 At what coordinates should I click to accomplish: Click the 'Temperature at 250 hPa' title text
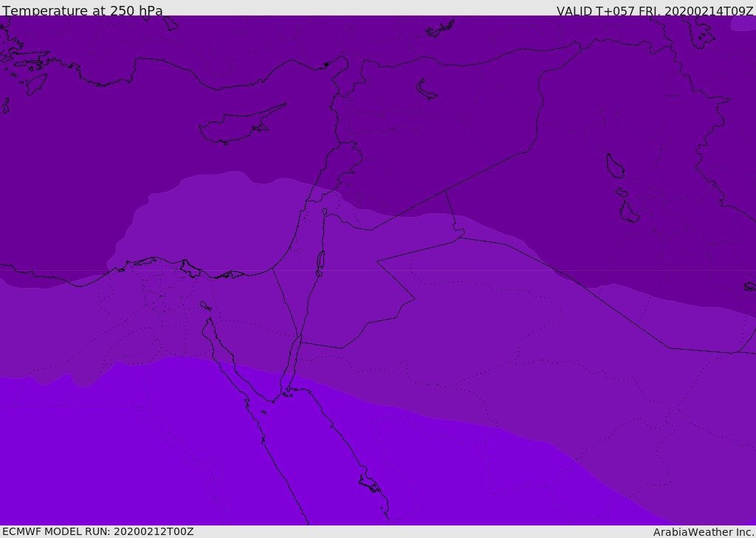point(83,10)
